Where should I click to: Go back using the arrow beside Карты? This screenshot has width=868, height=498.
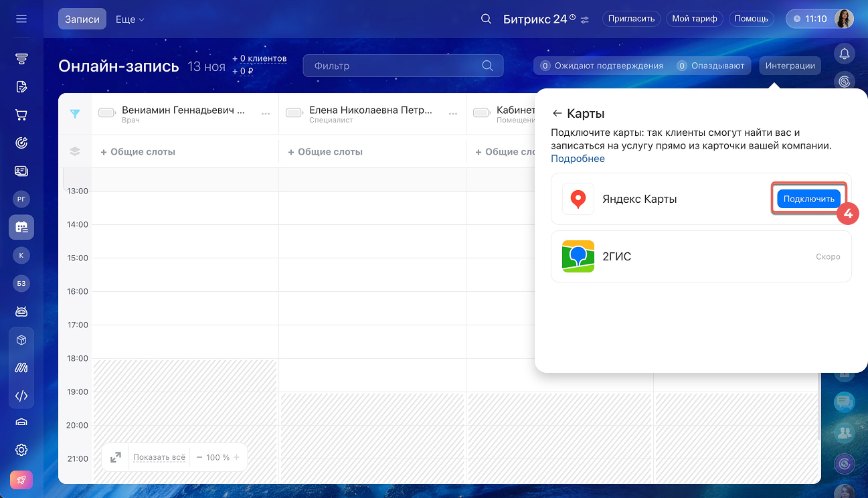[x=557, y=114]
